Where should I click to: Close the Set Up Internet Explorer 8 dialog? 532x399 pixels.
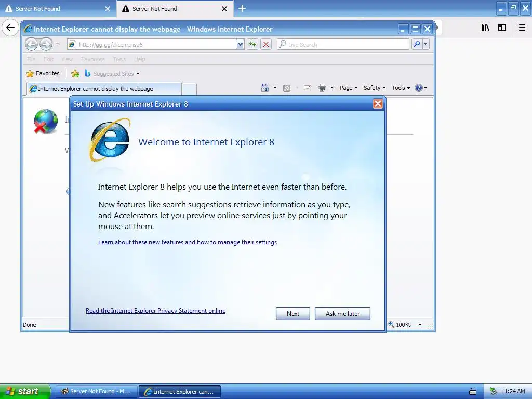[378, 104]
